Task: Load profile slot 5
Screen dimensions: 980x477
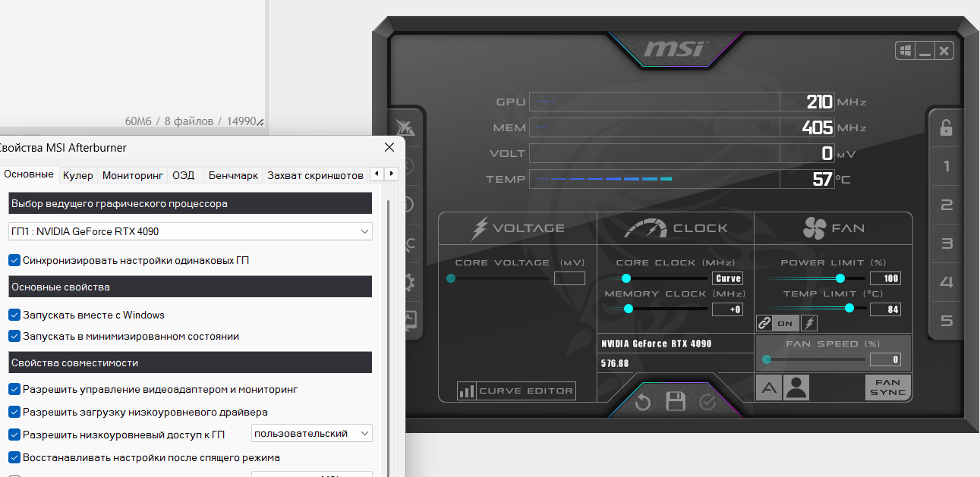Action: click(947, 321)
